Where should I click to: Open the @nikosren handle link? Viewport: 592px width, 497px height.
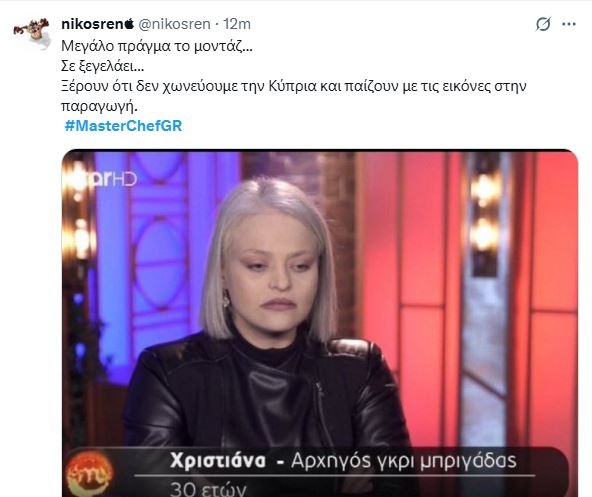pos(174,24)
